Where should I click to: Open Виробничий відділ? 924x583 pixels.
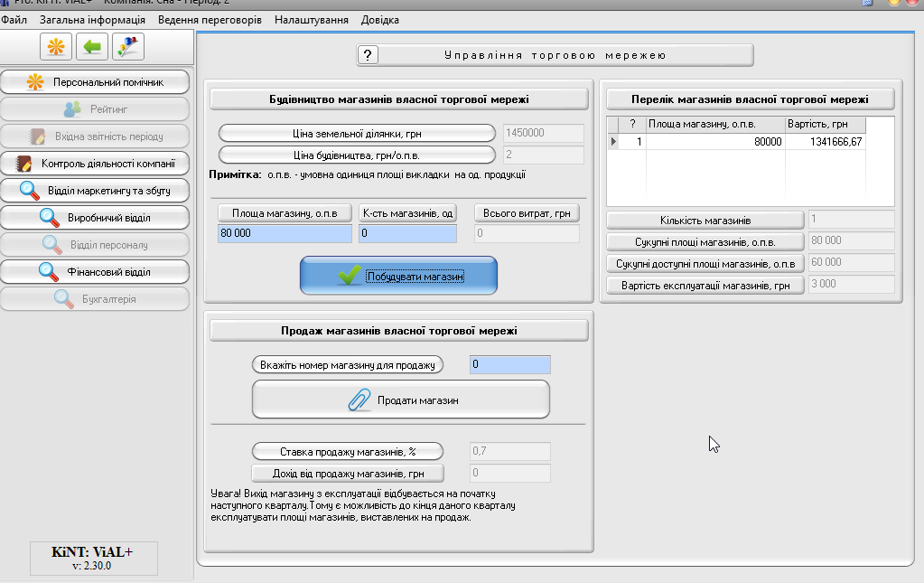pyautogui.click(x=95, y=218)
